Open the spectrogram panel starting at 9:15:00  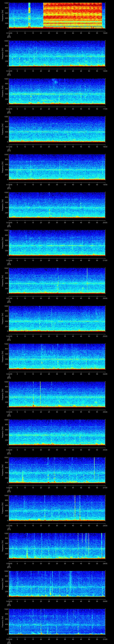[x=57, y=53]
